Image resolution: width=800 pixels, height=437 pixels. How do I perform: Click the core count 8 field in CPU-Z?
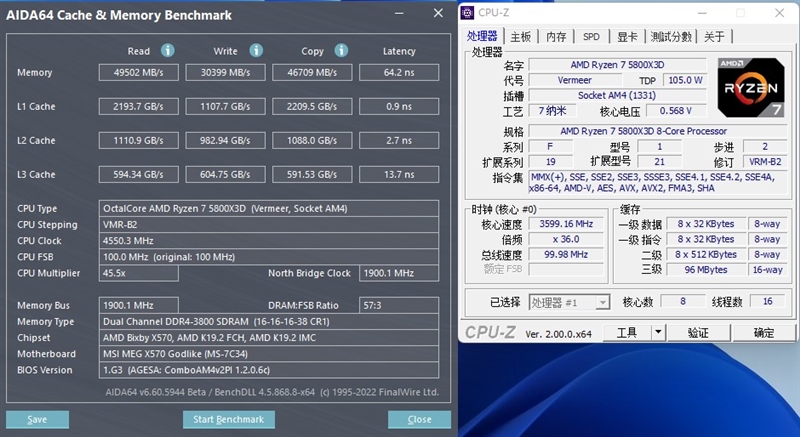tap(683, 301)
